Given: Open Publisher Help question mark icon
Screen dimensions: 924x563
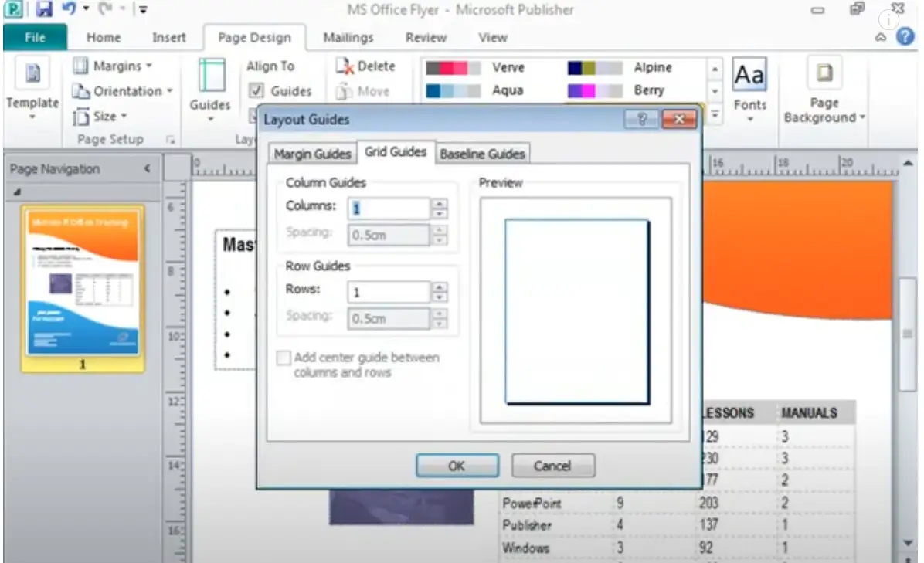Looking at the screenshot, I should pos(905,37).
